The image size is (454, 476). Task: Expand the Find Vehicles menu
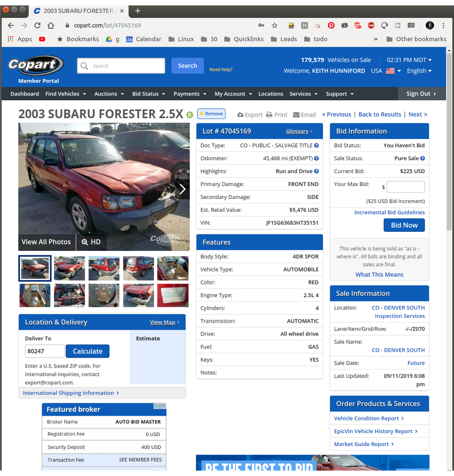65,94
